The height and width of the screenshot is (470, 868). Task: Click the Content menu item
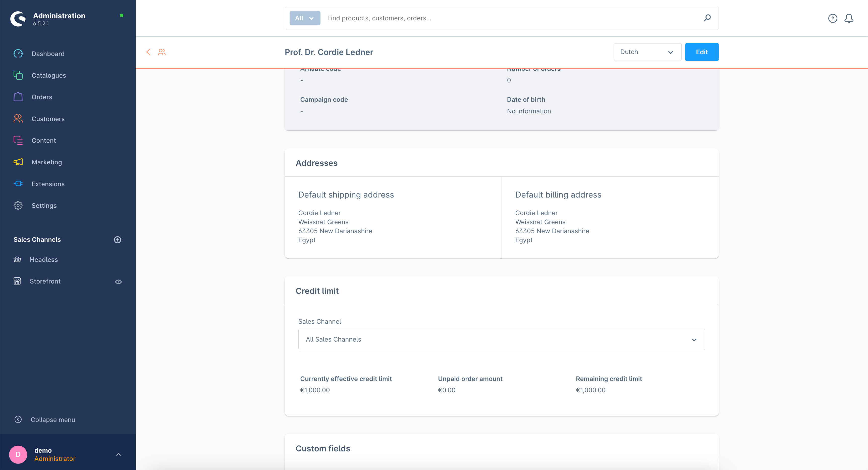(44, 140)
